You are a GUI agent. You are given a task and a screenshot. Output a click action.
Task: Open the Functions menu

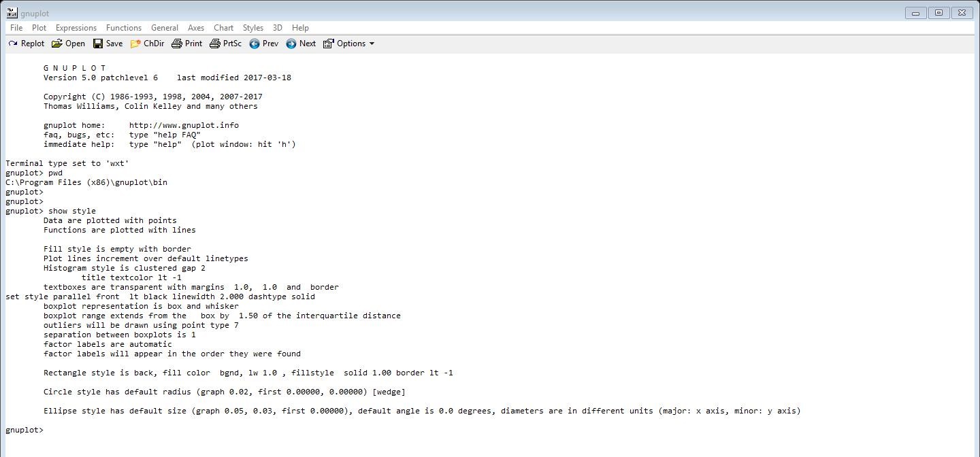pyautogui.click(x=123, y=28)
